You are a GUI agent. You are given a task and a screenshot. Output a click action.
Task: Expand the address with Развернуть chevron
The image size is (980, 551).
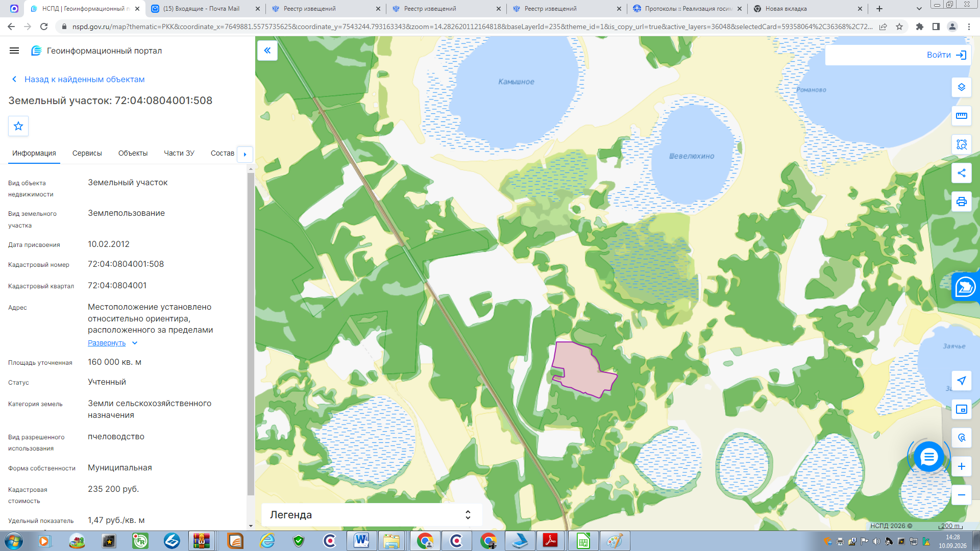[135, 343]
